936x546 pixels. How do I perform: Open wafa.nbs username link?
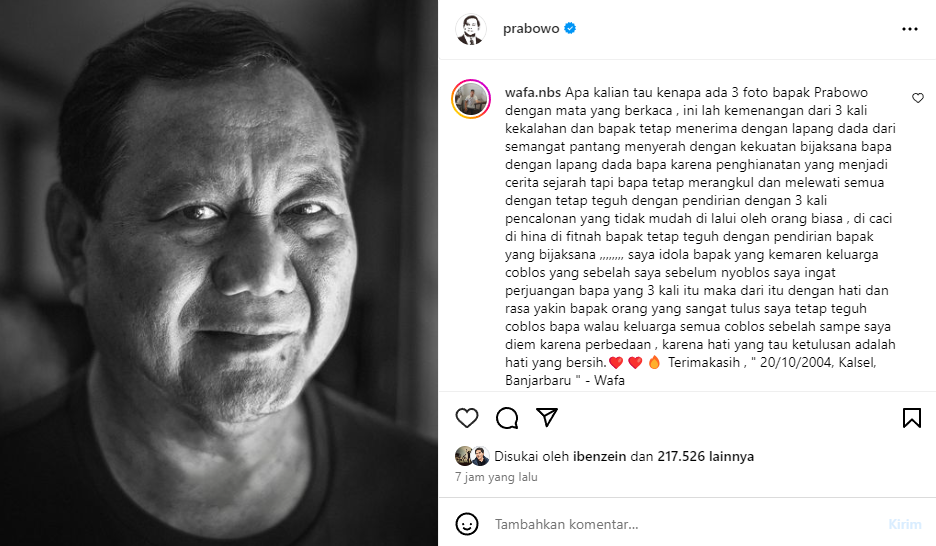(532, 92)
